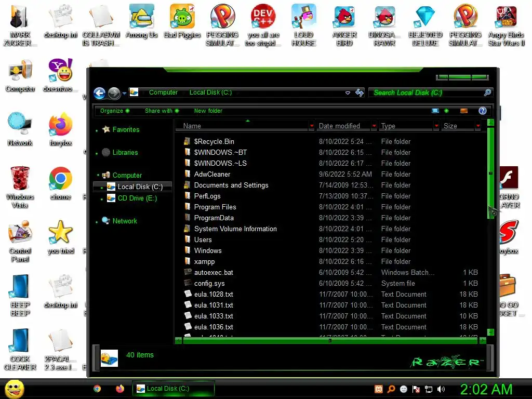Collapse the Computer tree node
This screenshot has height=399, width=532.
pos(98,175)
